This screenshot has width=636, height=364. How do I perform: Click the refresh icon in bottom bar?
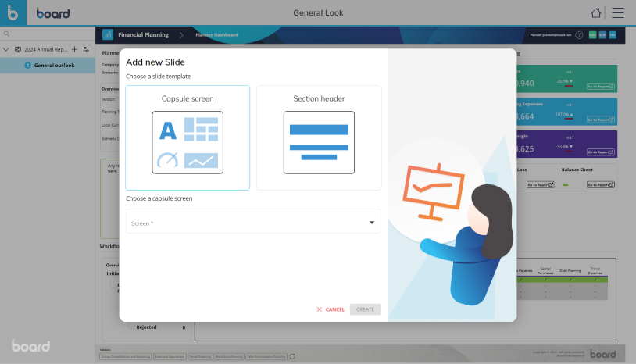292,356
